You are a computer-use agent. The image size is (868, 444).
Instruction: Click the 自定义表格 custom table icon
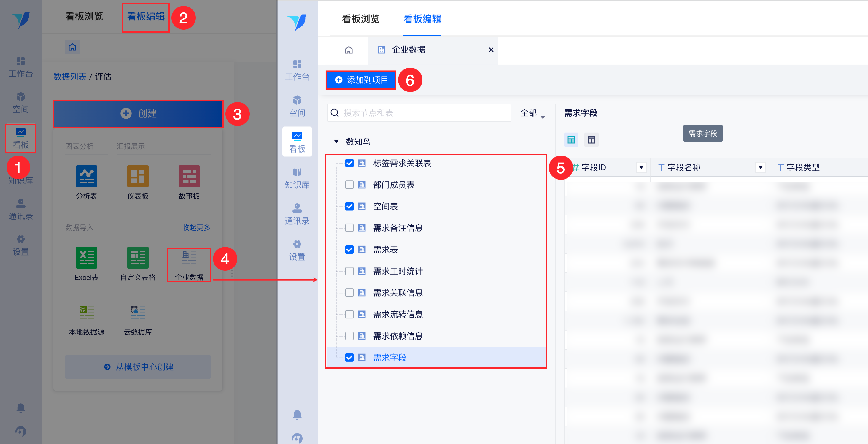coord(137,258)
